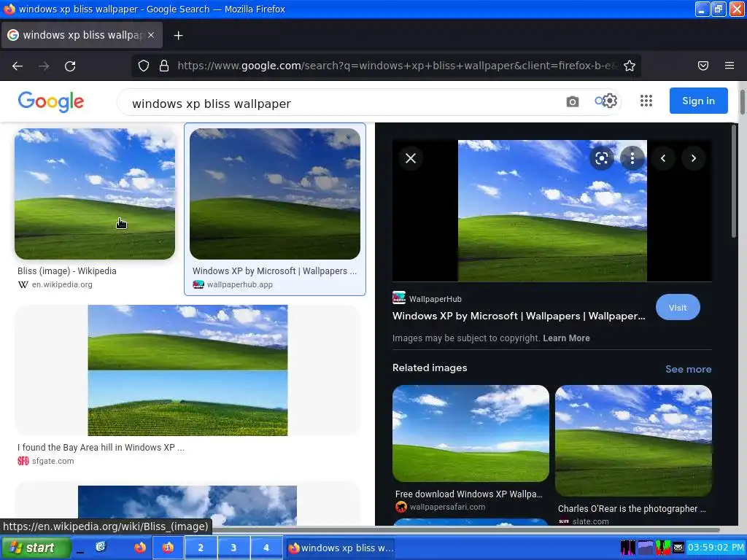Switch to virtual desktop 2
Screen dimensions: 747x560
point(201,548)
